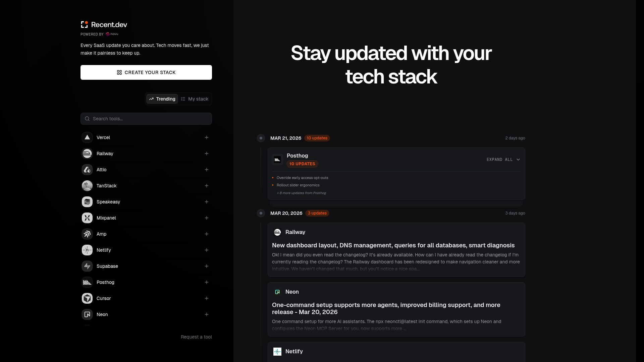
Task: Select the Trending tab
Action: [x=162, y=99]
